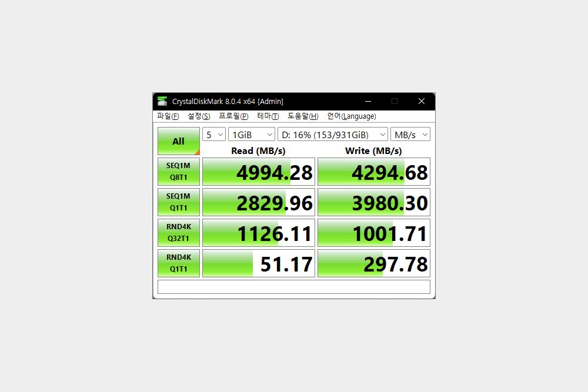Open the 테마(T) menu
This screenshot has height=392, width=588.
[268, 116]
